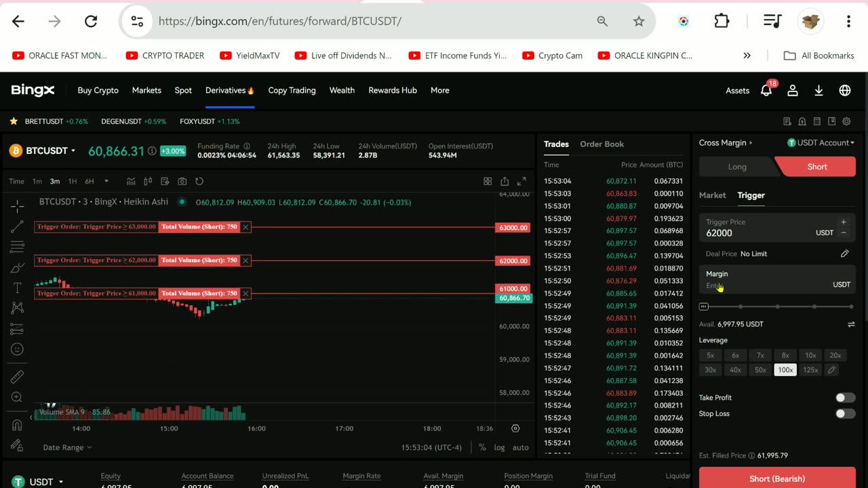This screenshot has width=868, height=488.
Task: Open chart layout grid icon
Action: [488, 181]
